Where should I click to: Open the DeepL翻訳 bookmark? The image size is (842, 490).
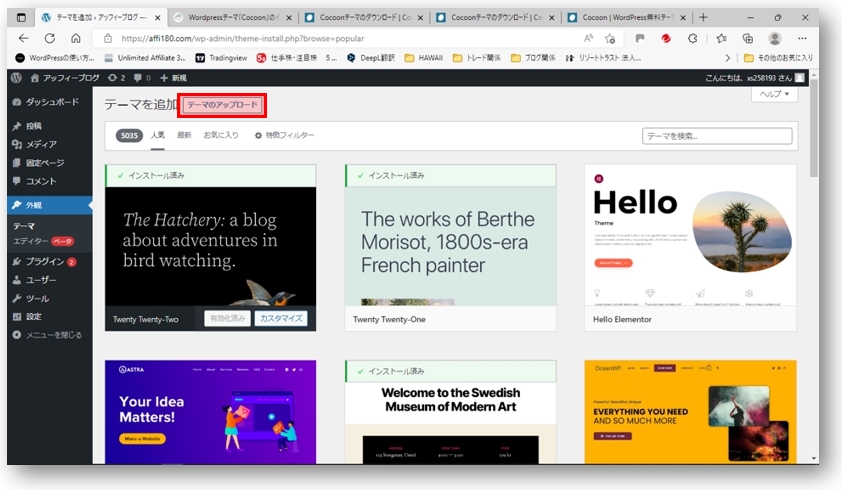pos(371,57)
